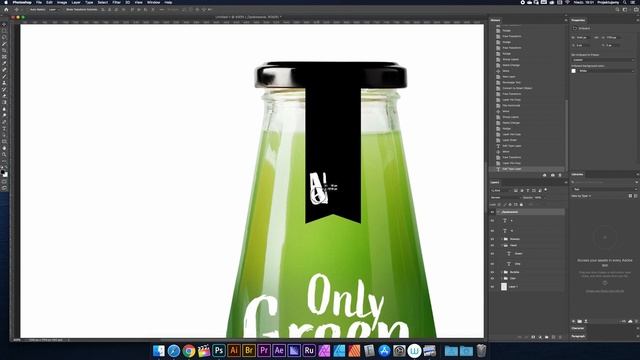Viewport: 640px width, 360px height.
Task: Open the File menu
Action: click(39, 2)
